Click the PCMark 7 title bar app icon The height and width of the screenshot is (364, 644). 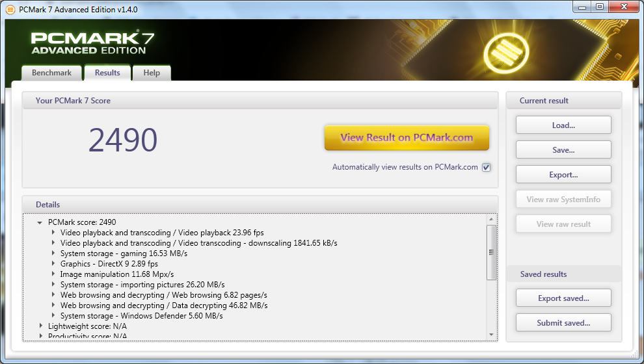pos(10,10)
